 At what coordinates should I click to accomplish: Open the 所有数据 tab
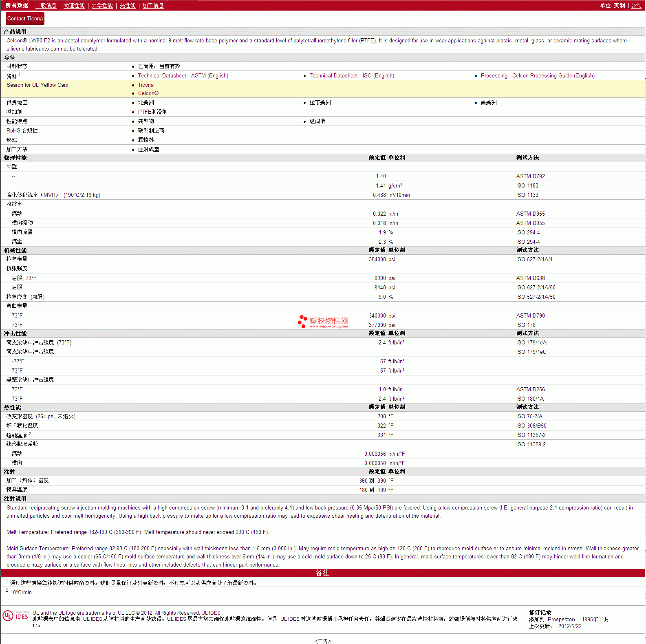(17, 5)
